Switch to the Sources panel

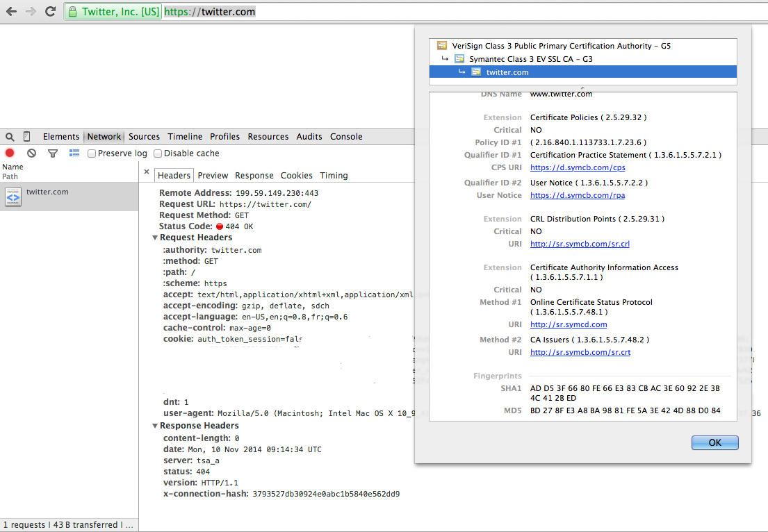click(x=144, y=137)
